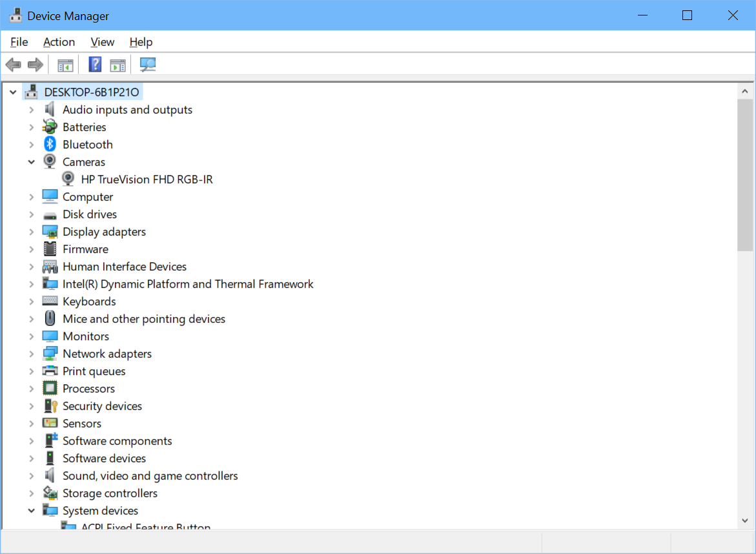Click the Device Manager icon in the title bar

pos(15,14)
